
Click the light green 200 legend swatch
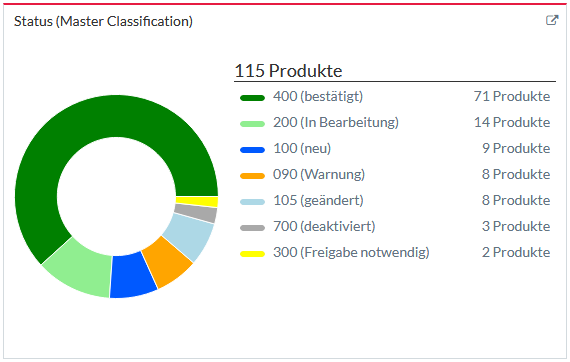[252, 124]
